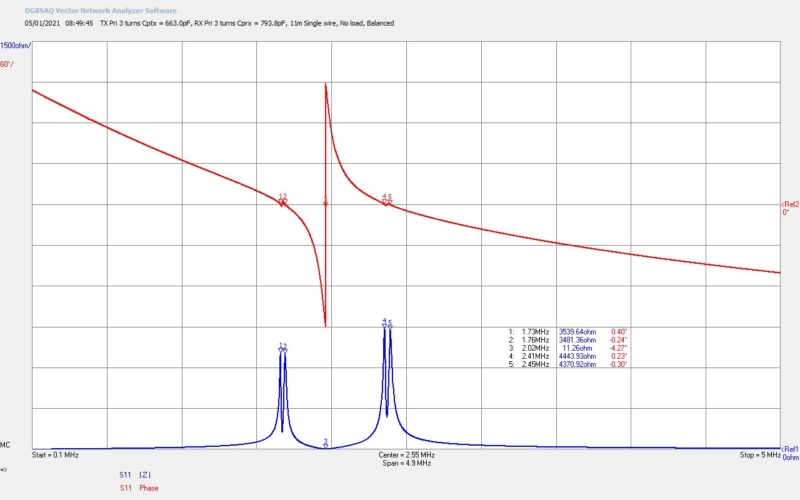The height and width of the screenshot is (500, 800).
Task: Click the Center = 2.55 MHz label
Action: [x=407, y=455]
